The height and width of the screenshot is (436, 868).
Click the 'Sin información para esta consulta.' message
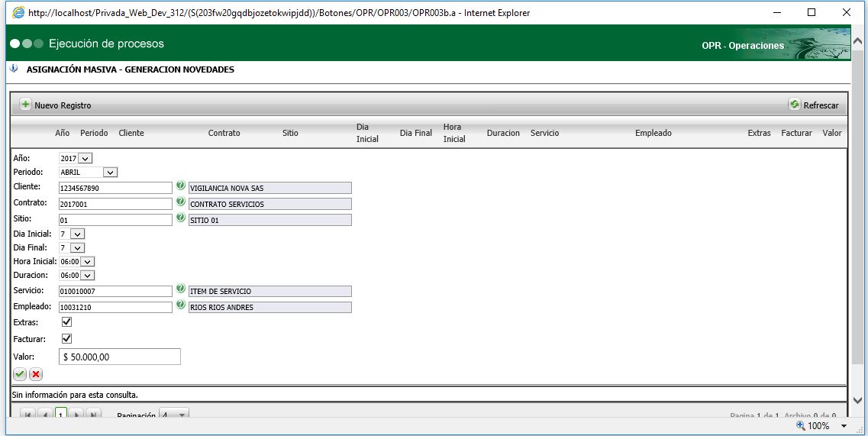point(75,395)
